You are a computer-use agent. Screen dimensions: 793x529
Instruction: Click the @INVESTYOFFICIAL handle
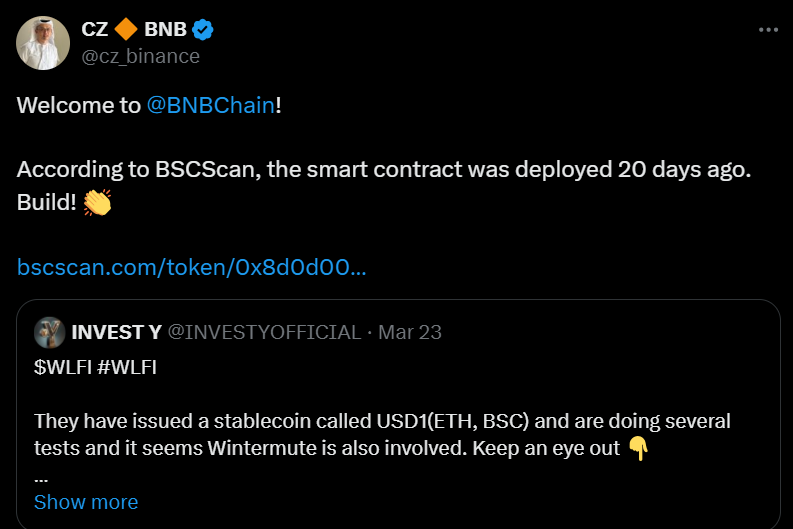(263, 332)
